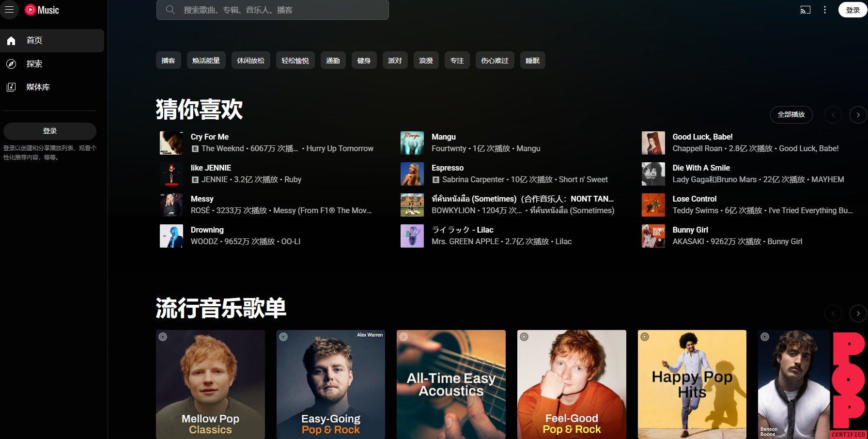Click like JENNIE album thumbnail

(x=171, y=174)
